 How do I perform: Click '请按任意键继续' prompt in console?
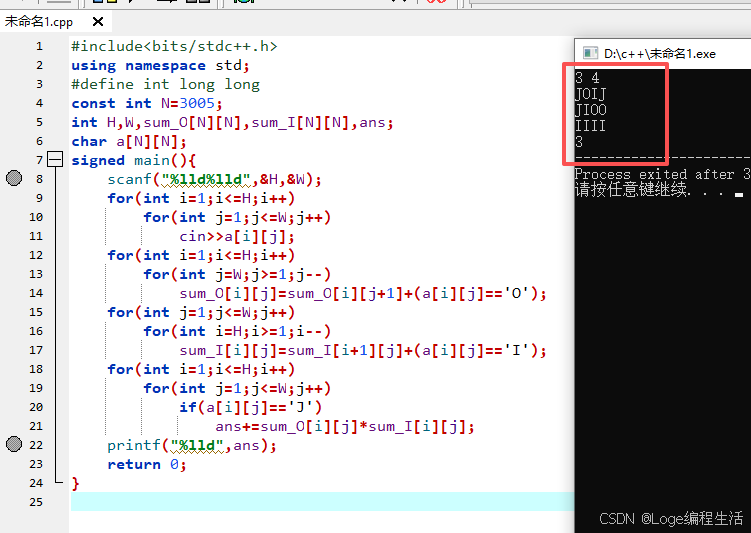pos(631,190)
